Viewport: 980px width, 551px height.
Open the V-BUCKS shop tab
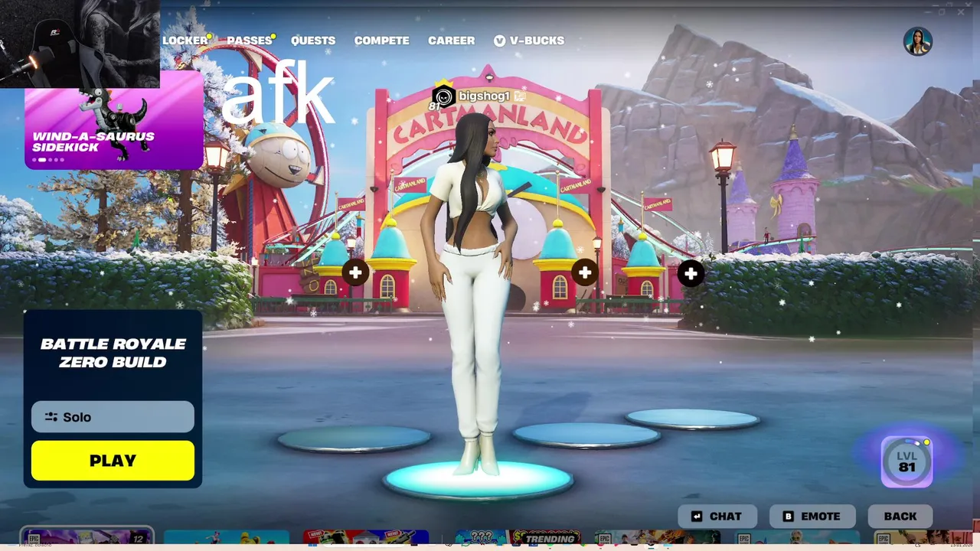pyautogui.click(x=529, y=41)
